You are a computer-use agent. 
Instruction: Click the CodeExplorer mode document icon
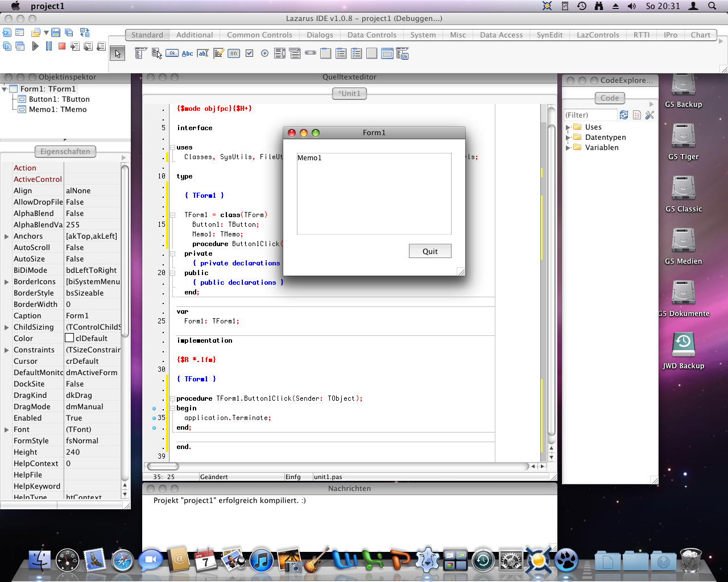(637, 115)
